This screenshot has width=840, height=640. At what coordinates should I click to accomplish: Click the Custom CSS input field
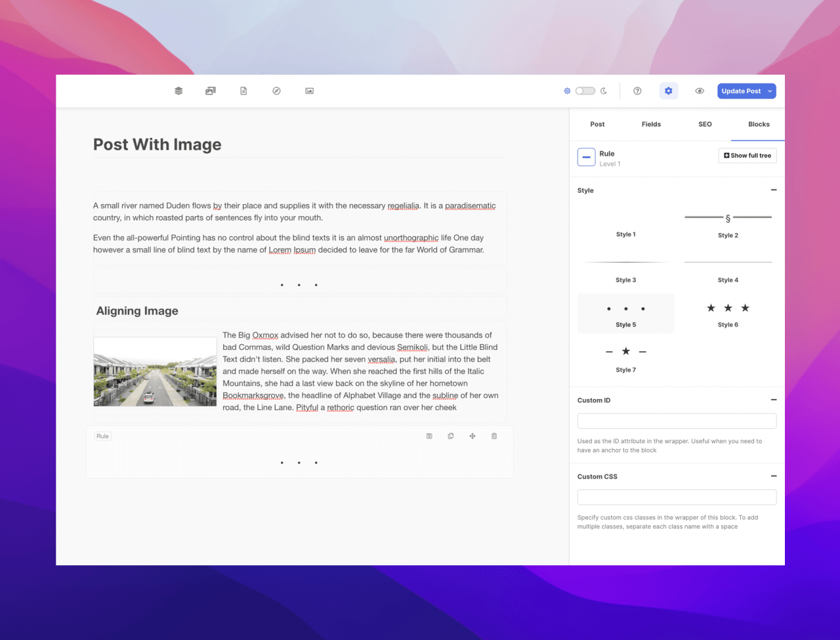(x=677, y=497)
